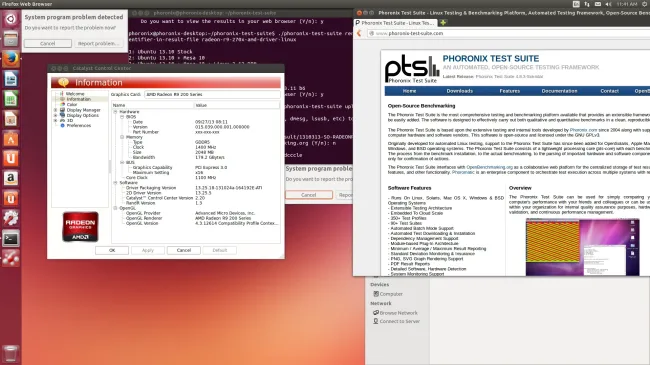650x365 pixels.
Task: Open Browse Network in file manager sidebar
Action: pos(395,313)
